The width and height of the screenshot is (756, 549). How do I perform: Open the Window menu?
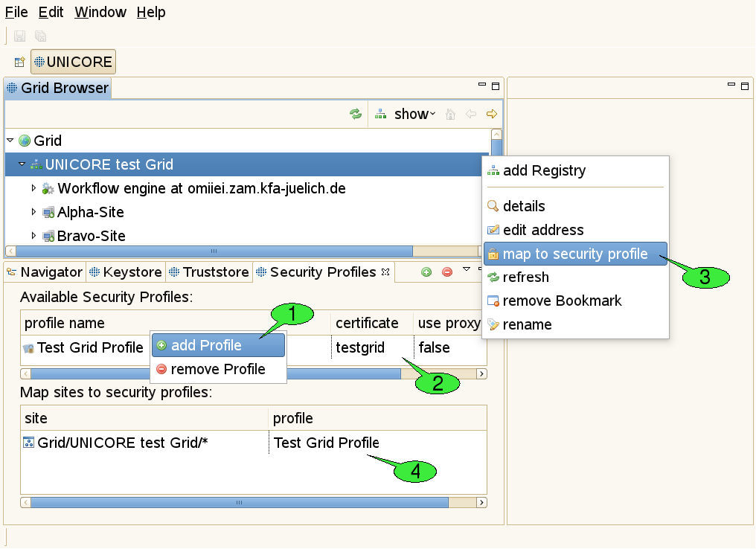pos(100,12)
